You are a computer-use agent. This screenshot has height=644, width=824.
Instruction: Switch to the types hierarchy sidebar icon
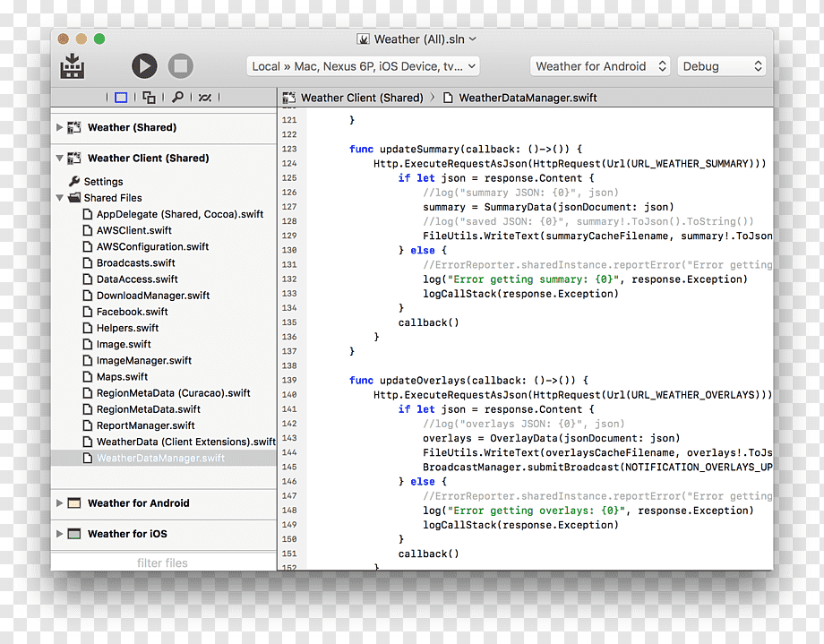[x=150, y=98]
